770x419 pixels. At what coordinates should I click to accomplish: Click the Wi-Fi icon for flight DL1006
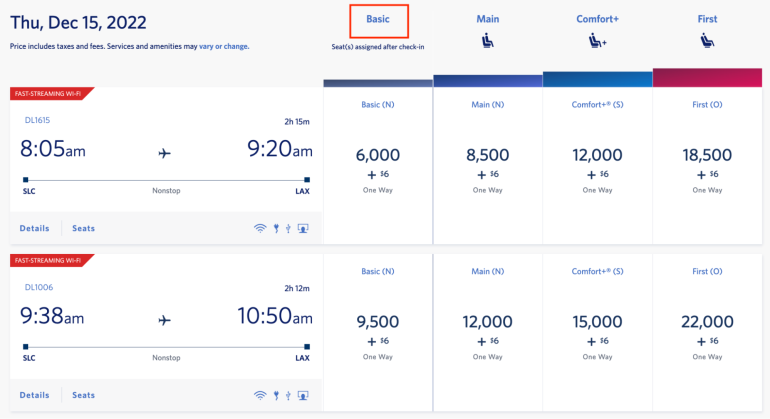tap(260, 395)
